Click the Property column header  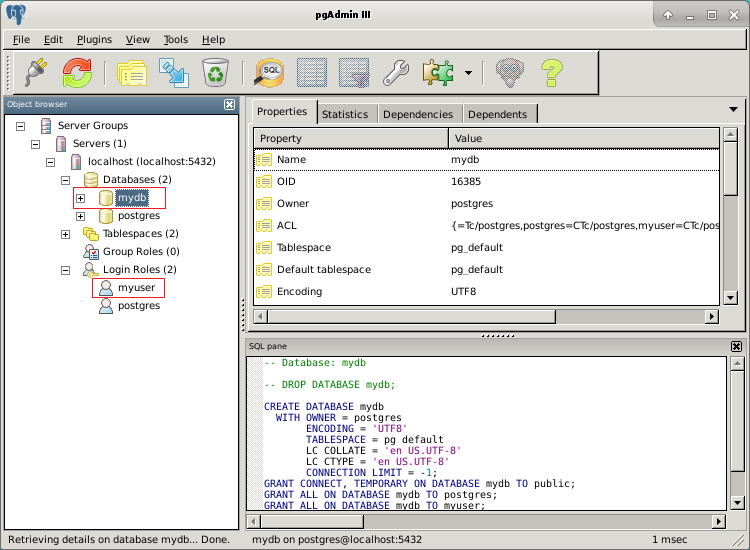tap(351, 138)
